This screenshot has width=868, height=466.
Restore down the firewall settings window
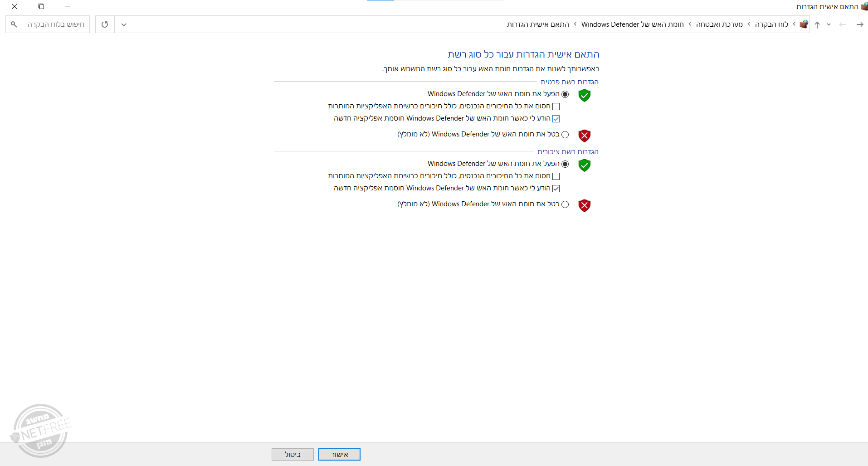(41, 6)
